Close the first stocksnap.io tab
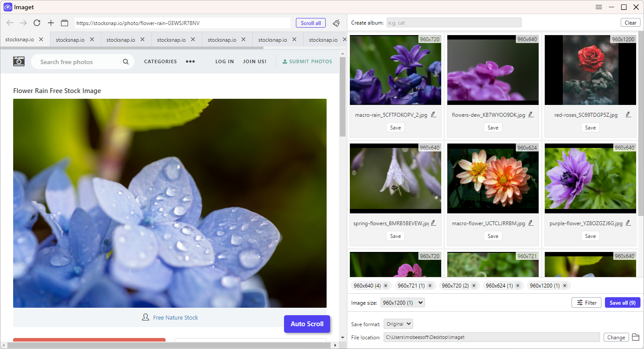The height and width of the screenshot is (349, 644). click(x=41, y=39)
